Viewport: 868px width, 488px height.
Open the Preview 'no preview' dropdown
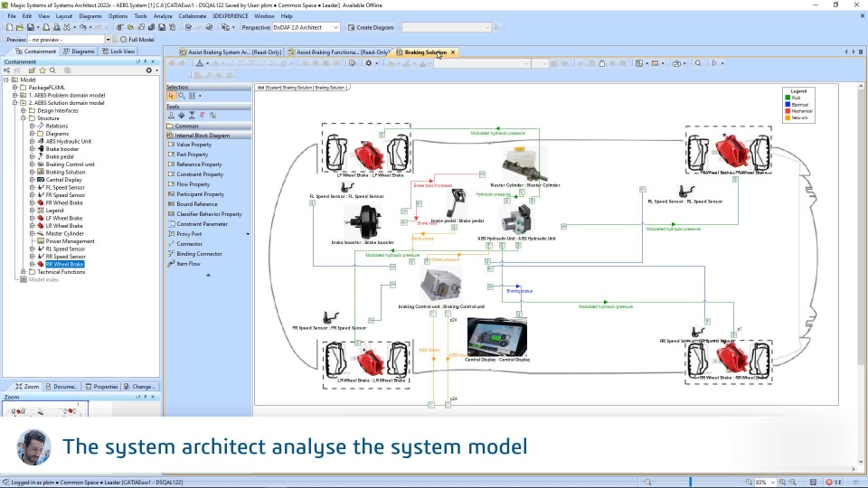pos(71,39)
